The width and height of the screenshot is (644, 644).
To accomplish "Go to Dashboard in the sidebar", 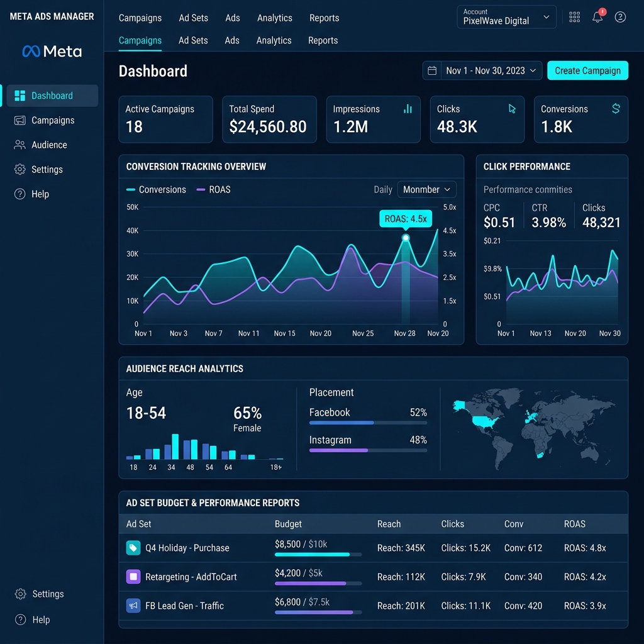I will tap(53, 96).
